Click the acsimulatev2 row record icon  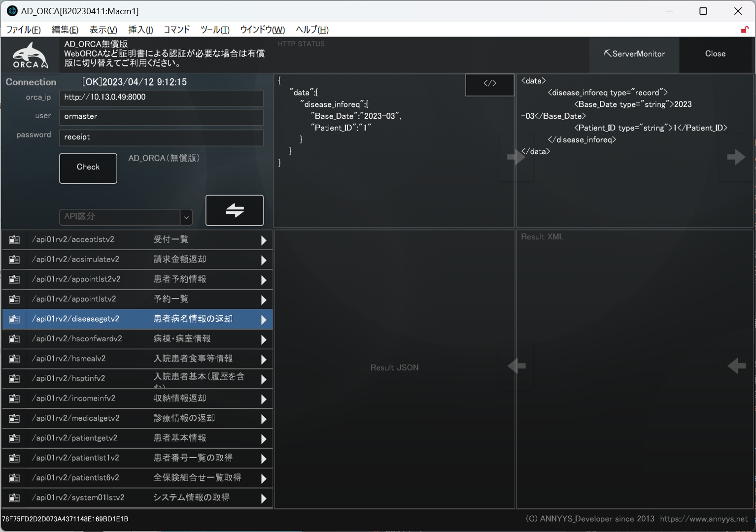point(14,260)
